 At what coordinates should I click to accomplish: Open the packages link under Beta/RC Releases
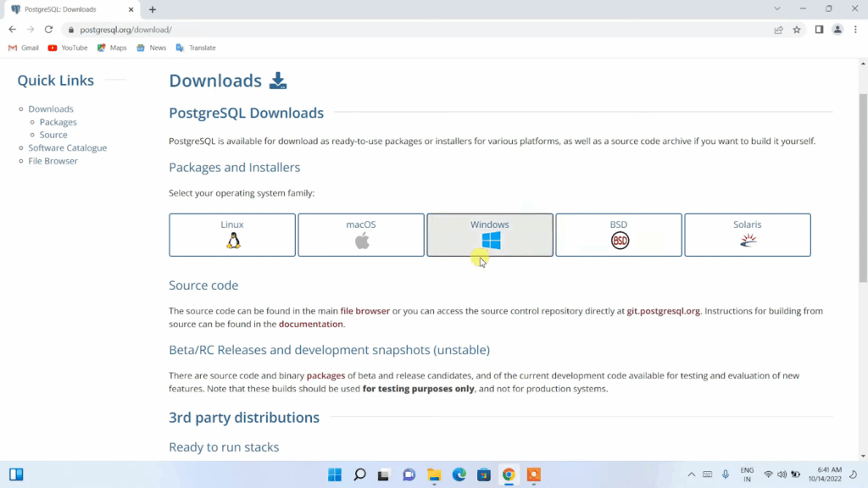(x=325, y=375)
